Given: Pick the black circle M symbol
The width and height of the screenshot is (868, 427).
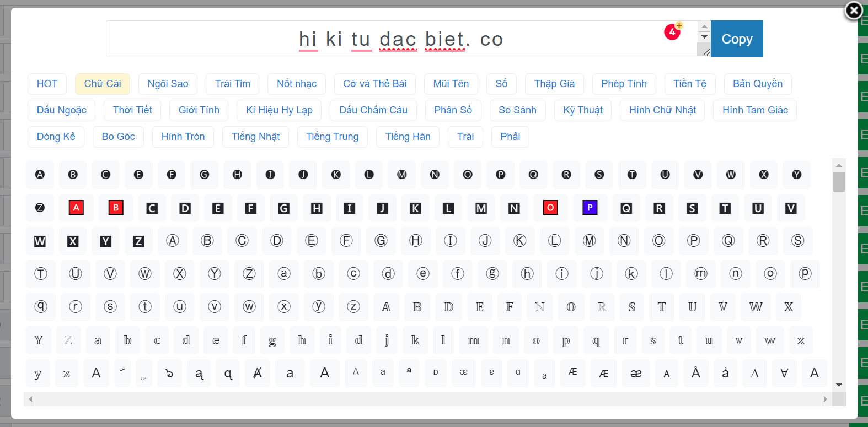Looking at the screenshot, I should pos(402,175).
